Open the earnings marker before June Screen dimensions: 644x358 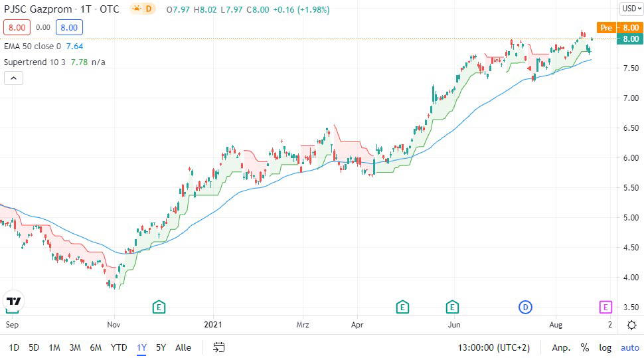click(452, 307)
